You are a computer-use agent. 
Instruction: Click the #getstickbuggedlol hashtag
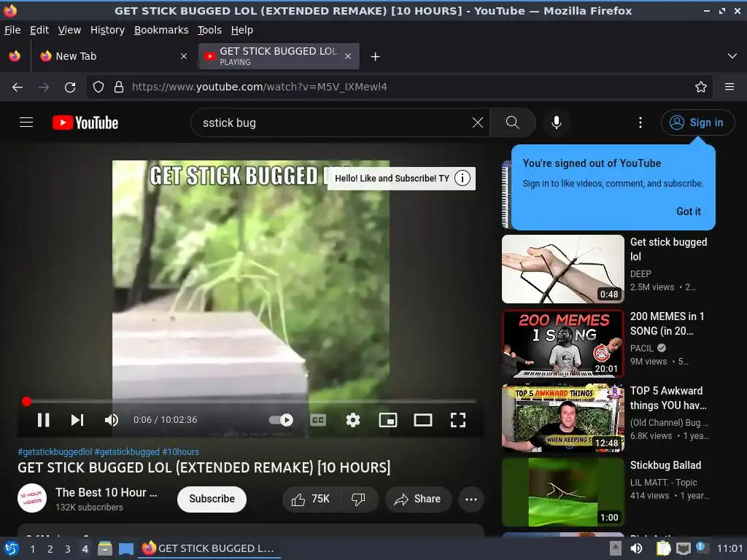point(55,452)
